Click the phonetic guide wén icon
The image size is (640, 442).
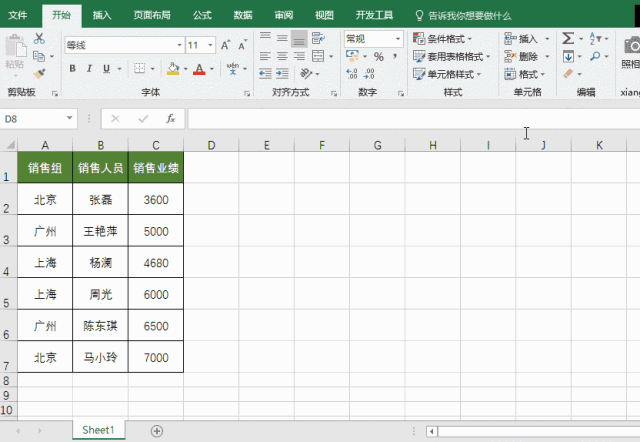233,68
